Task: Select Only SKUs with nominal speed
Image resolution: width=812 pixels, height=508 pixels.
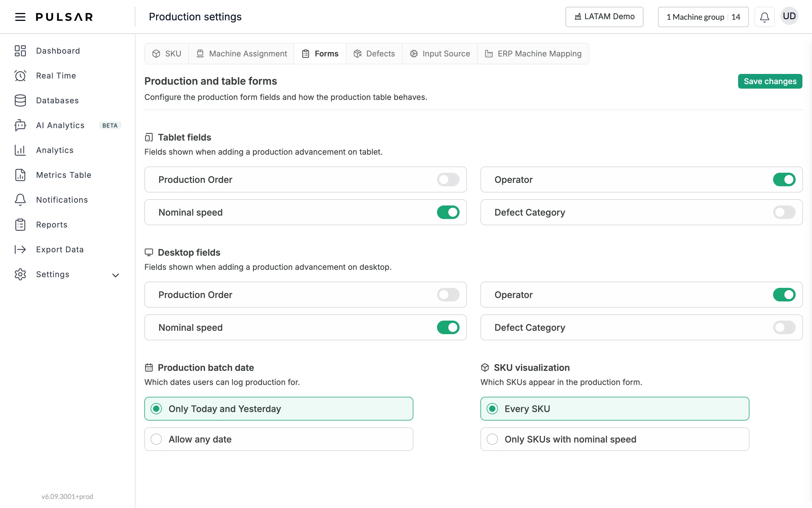Action: [x=615, y=439]
